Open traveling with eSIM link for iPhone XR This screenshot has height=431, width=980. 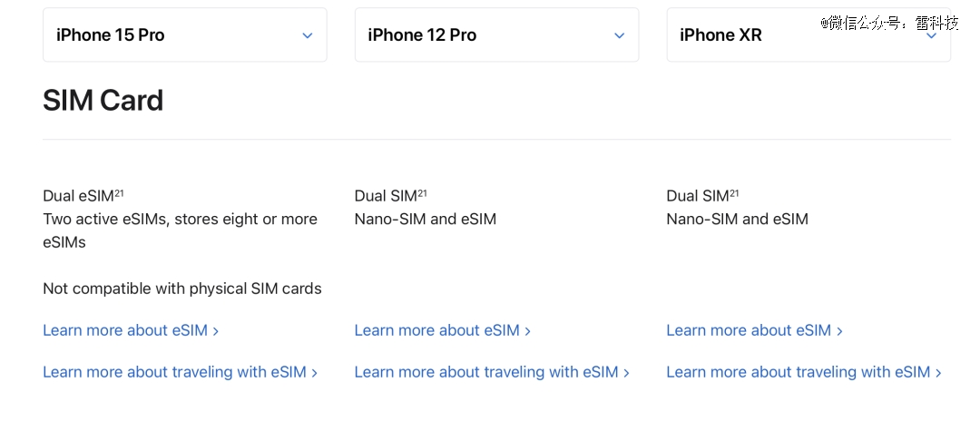pyautogui.click(x=804, y=372)
